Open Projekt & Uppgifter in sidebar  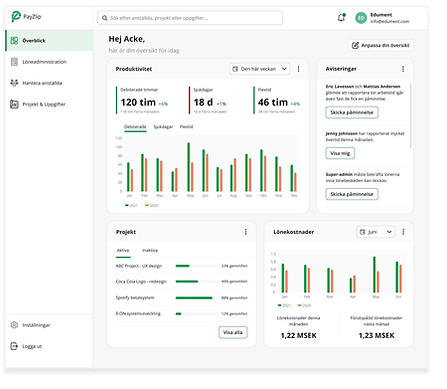49,104
